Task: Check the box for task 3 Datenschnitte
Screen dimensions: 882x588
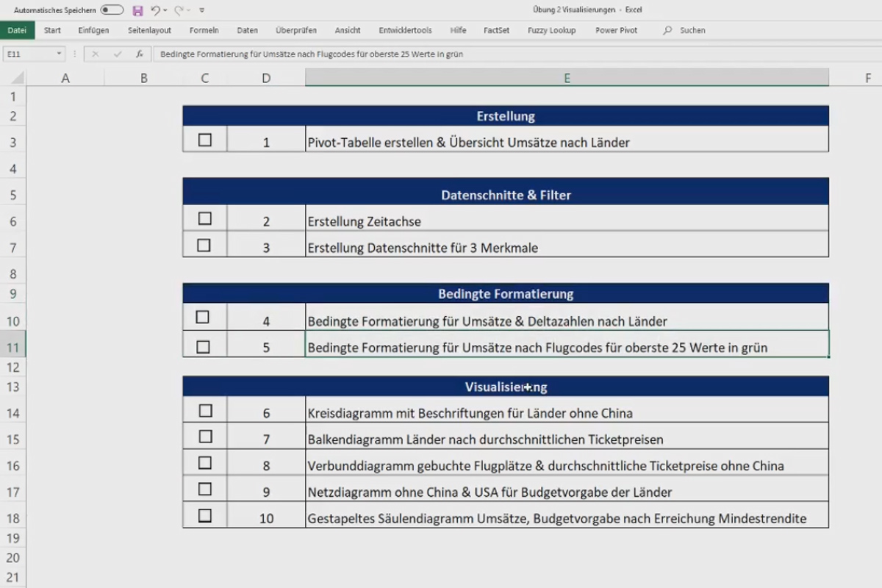Action: coord(204,245)
